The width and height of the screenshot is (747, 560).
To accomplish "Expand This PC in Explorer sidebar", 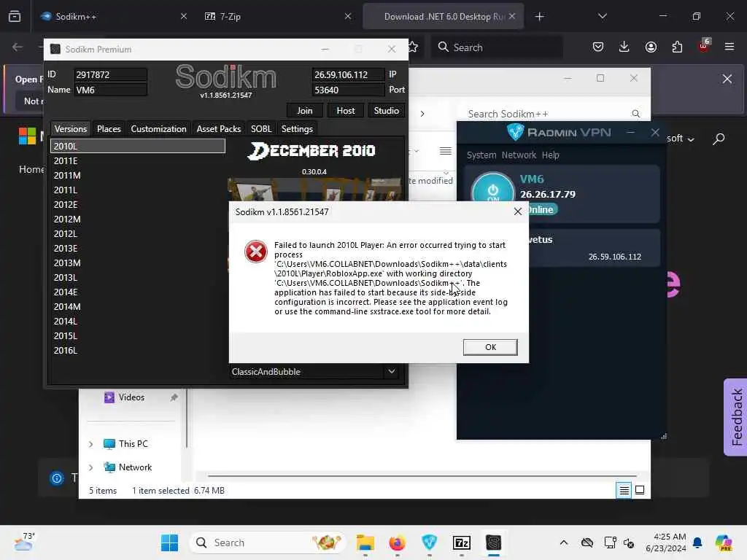I will point(91,444).
